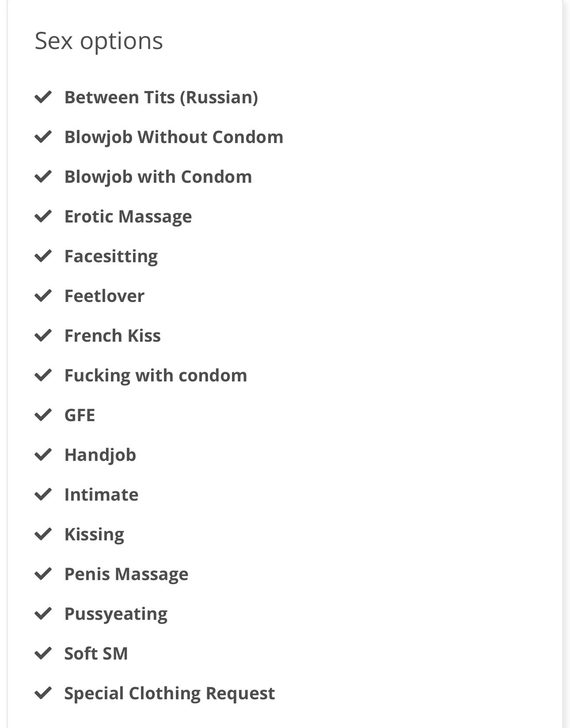Viewport: 570px width, 728px height.
Task: Select the checkmark next to Handjob
Action: coord(43,455)
